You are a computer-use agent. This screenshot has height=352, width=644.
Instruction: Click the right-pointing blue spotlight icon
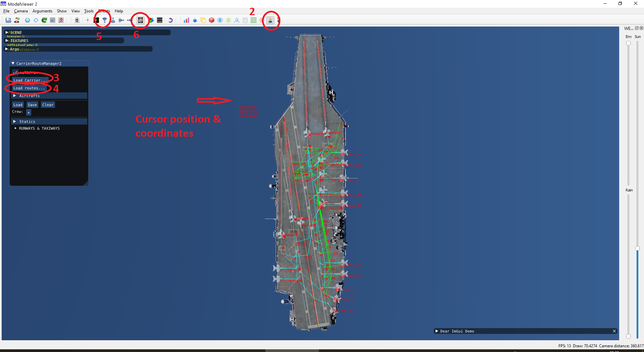pyautogui.click(x=121, y=20)
